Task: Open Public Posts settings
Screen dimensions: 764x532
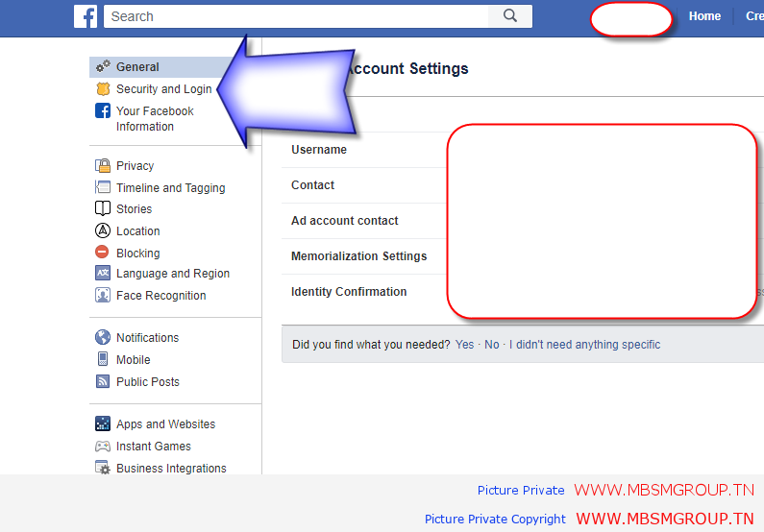Action: pyautogui.click(x=148, y=382)
